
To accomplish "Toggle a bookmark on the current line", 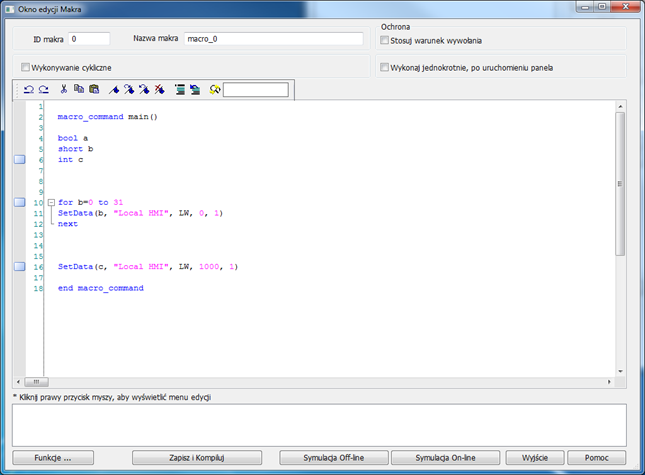I will [x=114, y=89].
